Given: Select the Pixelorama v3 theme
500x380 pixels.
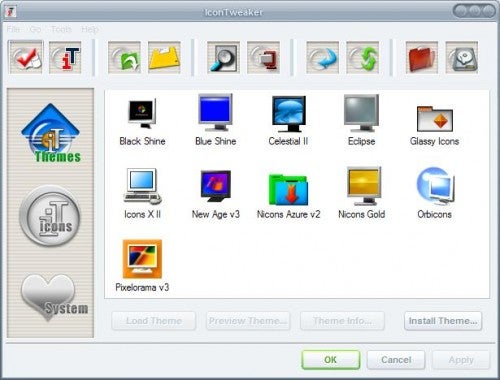Looking at the screenshot, I should (x=142, y=266).
